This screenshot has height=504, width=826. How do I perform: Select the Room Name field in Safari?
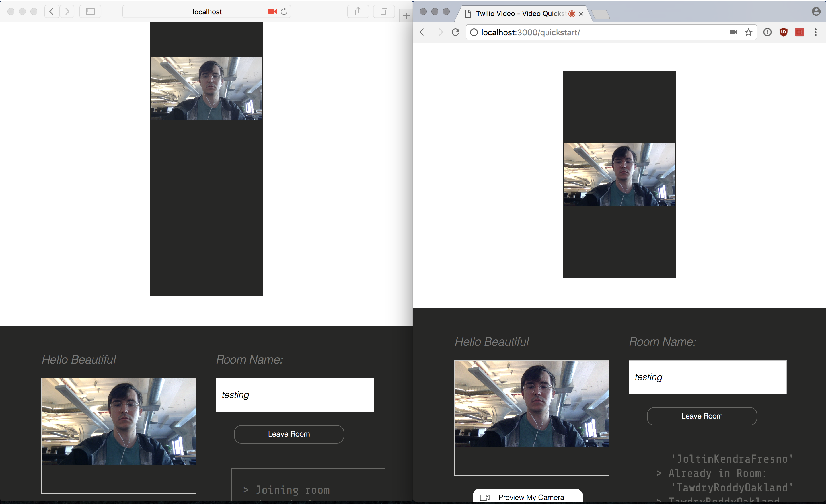click(295, 395)
